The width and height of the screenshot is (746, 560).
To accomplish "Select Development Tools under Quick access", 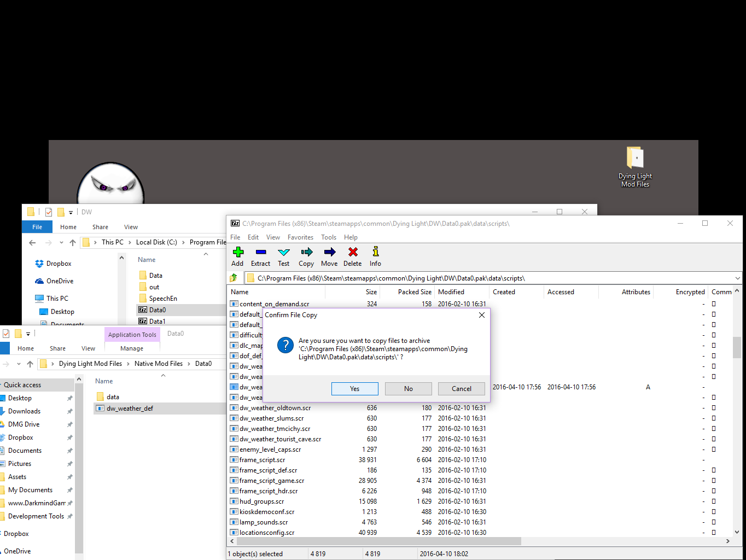I will coord(36,516).
